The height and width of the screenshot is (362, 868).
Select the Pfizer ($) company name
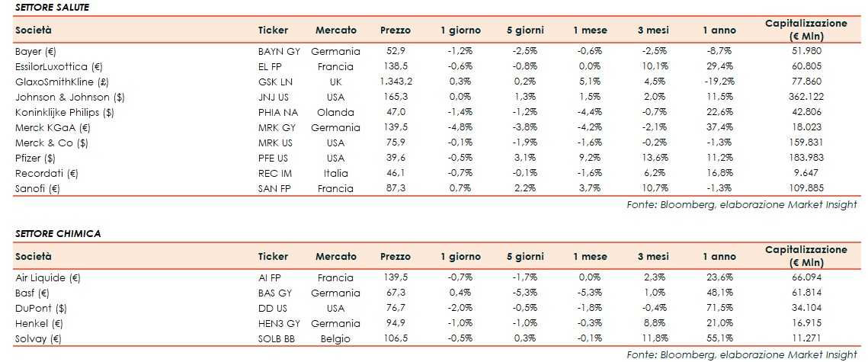pos(34,158)
